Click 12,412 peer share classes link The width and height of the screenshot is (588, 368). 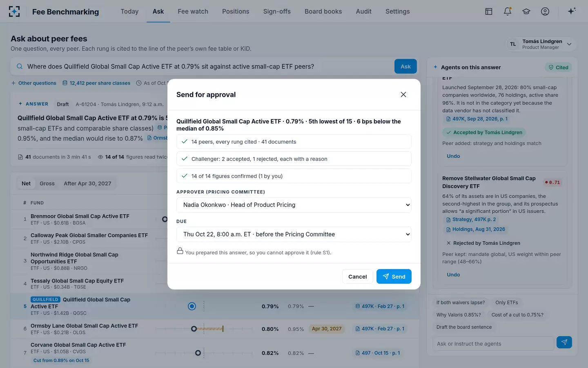pos(96,83)
